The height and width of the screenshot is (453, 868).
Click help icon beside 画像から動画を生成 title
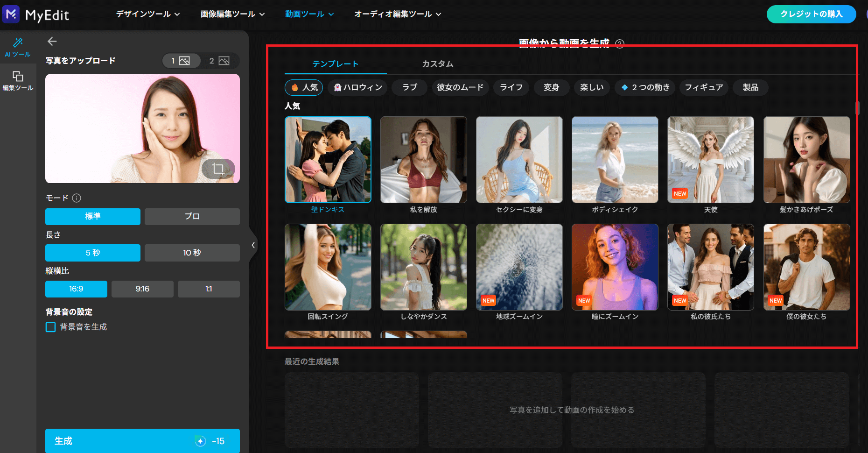[620, 44]
